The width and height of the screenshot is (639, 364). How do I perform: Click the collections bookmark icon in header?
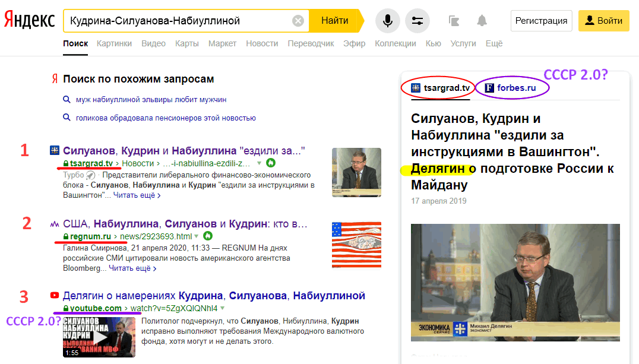point(454,21)
